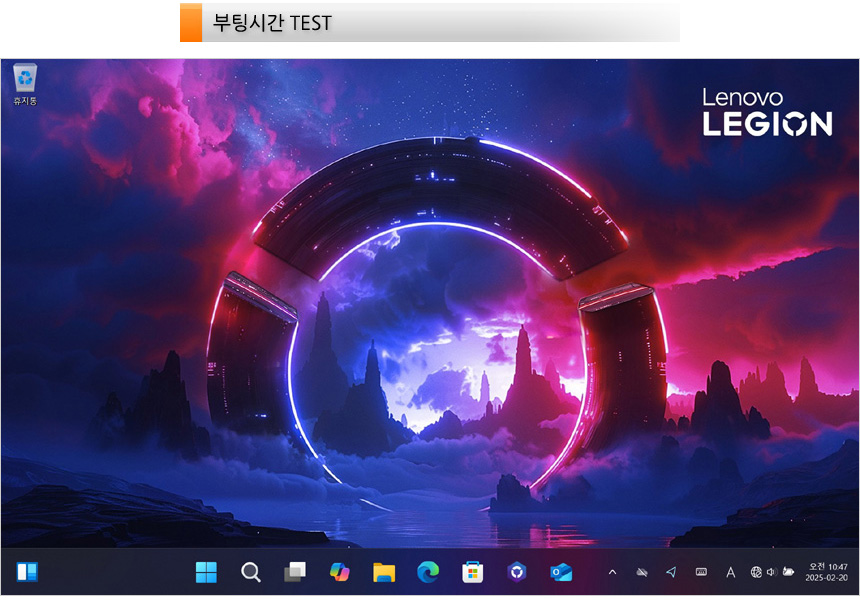Click the OneDrive cloud tray icon
This screenshot has height=600, width=860.
642,572
